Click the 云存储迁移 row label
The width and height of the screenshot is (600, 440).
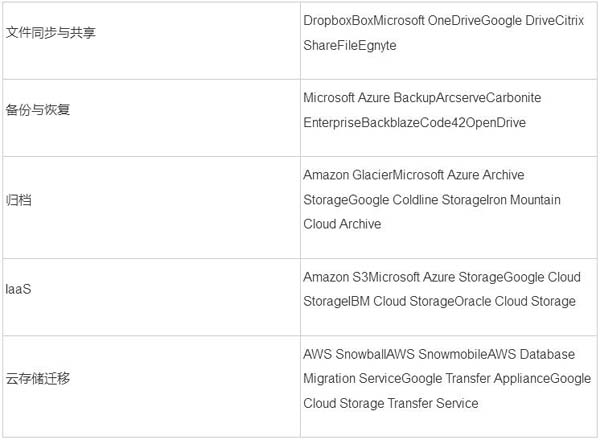click(x=40, y=379)
